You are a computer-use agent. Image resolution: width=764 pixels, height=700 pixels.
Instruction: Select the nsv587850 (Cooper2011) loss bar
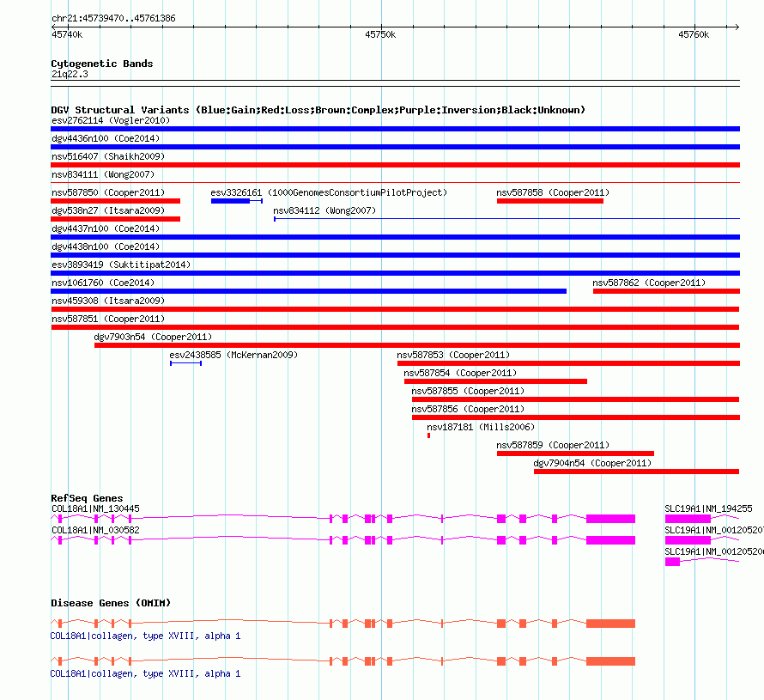click(116, 201)
